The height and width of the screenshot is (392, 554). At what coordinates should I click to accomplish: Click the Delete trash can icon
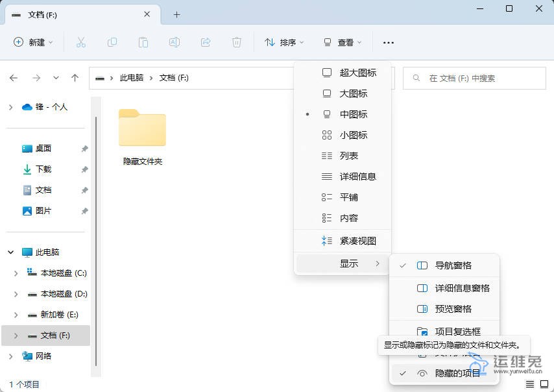pos(237,42)
